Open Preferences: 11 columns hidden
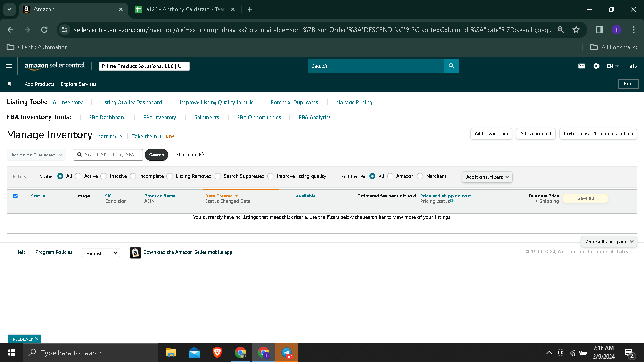 pyautogui.click(x=598, y=133)
